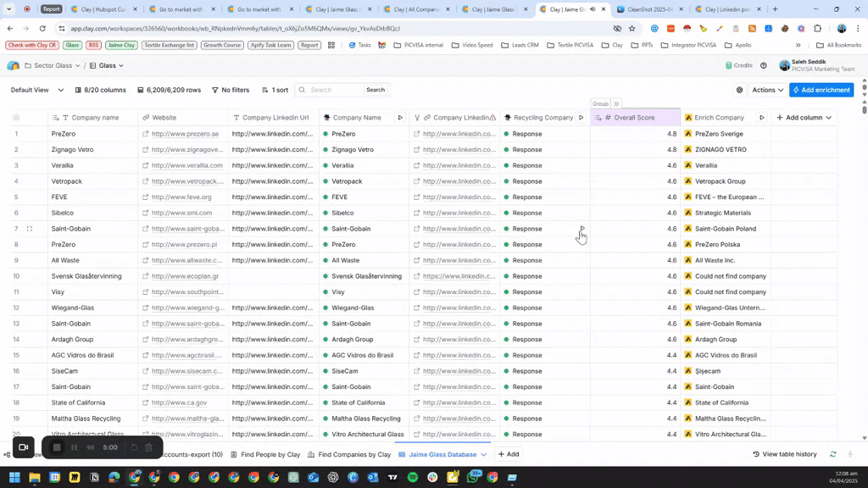Open the zignagovetro website link
The height and width of the screenshot is (488, 868).
click(x=187, y=149)
